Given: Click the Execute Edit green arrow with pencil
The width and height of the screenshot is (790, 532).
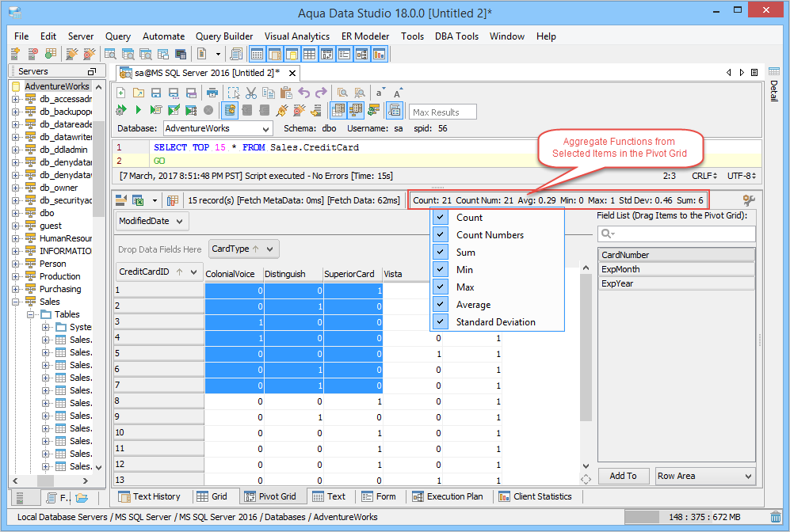Looking at the screenshot, I should click(174, 110).
